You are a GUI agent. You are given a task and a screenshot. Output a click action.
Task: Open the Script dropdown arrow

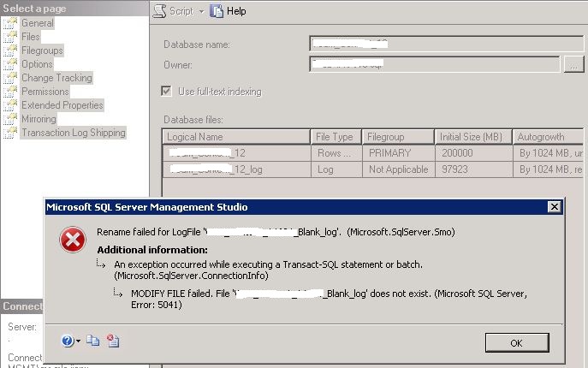[202, 12]
